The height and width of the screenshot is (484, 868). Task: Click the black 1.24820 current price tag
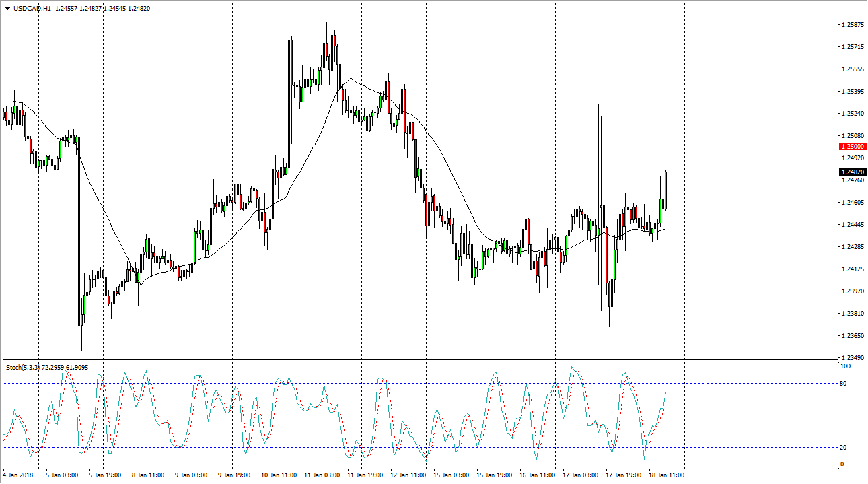coord(851,172)
